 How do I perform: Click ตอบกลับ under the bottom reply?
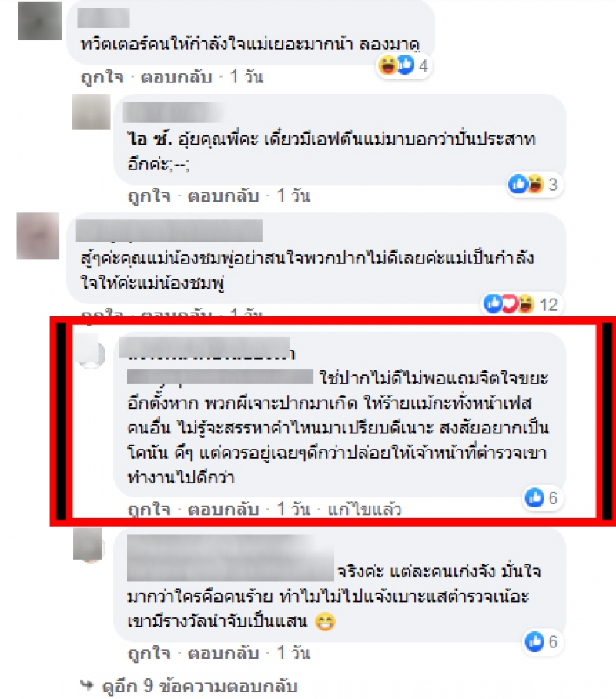tap(223, 653)
